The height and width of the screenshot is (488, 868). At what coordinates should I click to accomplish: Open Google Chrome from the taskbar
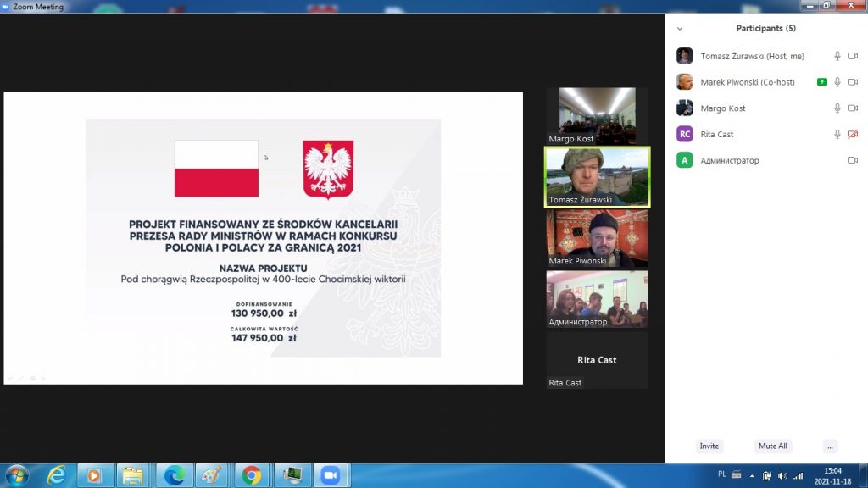tap(252, 475)
